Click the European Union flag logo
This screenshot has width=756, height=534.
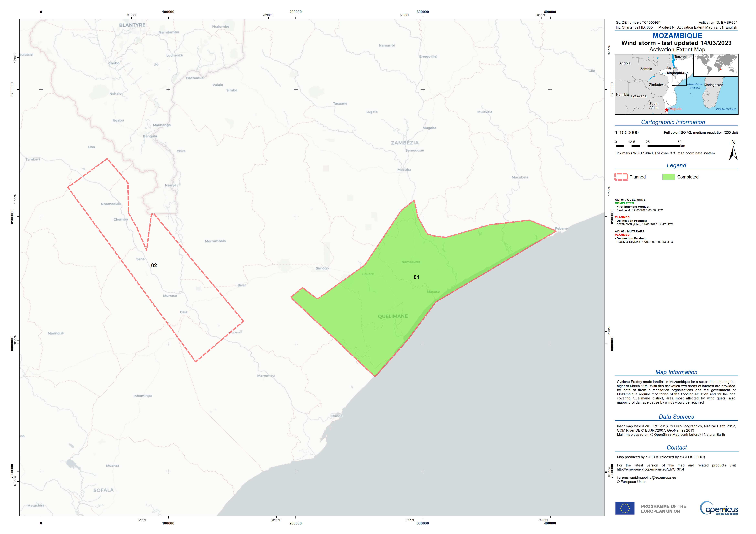625,508
